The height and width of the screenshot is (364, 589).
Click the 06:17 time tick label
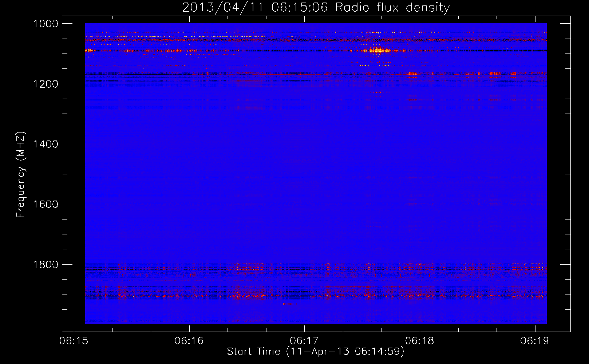(304, 341)
